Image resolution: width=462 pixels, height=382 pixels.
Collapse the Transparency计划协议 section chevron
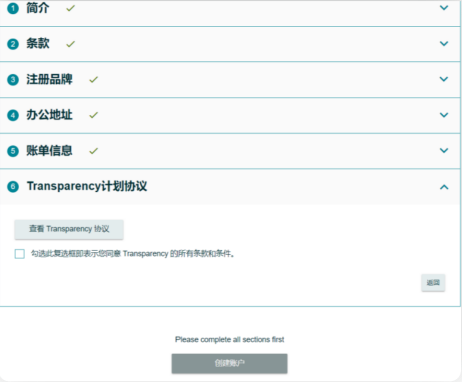coord(444,187)
